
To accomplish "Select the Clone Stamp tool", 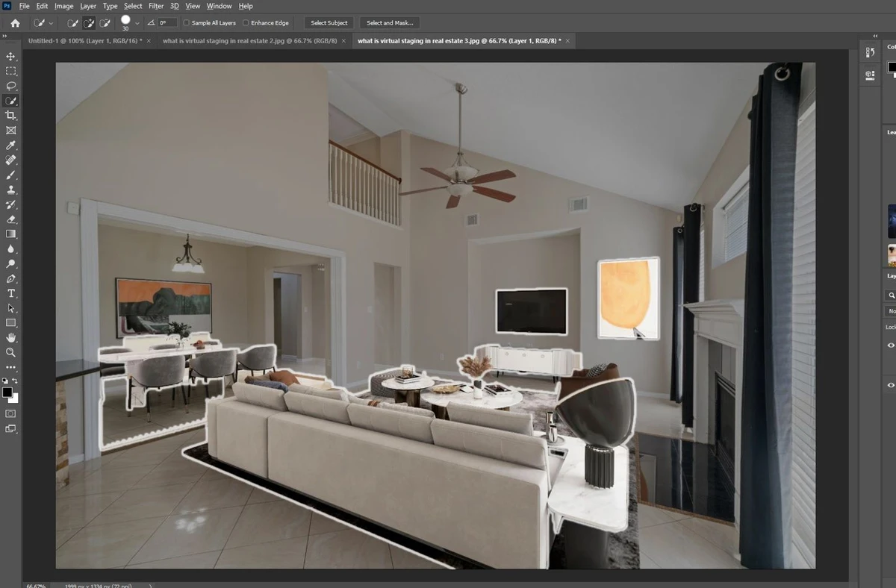I will click(x=10, y=190).
